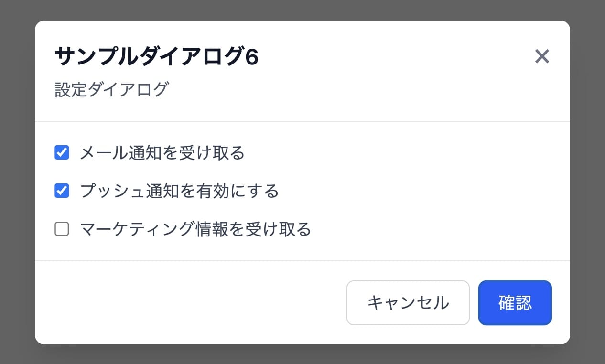
Task: Uncheck the メール通知を受け取る checkbox
Action: coord(62,153)
